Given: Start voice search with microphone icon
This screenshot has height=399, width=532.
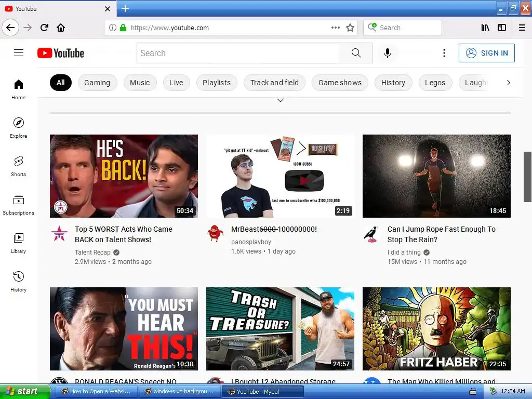Looking at the screenshot, I should click(388, 53).
